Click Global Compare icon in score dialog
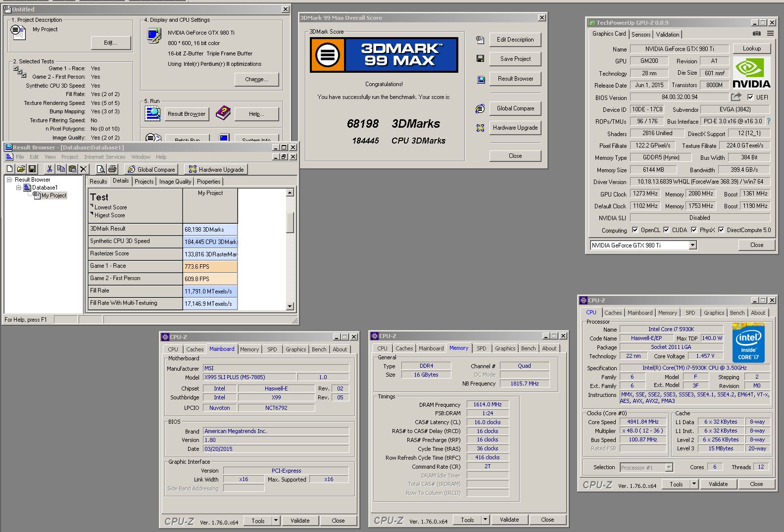The width and height of the screenshot is (784, 532). click(480, 108)
